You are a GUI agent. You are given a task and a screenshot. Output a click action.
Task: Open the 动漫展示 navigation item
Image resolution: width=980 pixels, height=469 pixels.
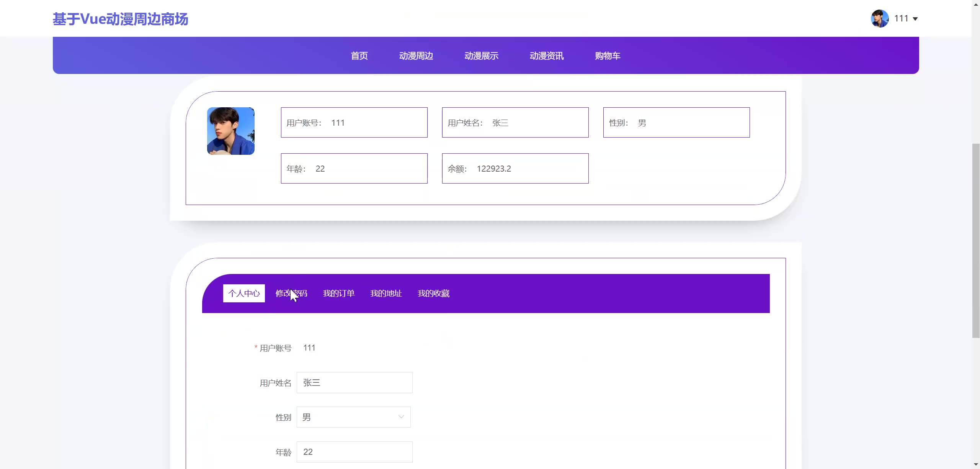pos(481,56)
